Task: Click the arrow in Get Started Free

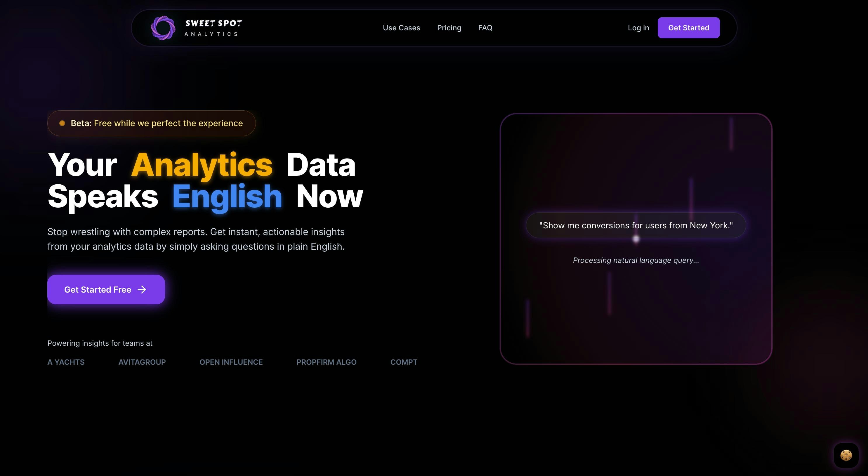Action: coord(142,290)
